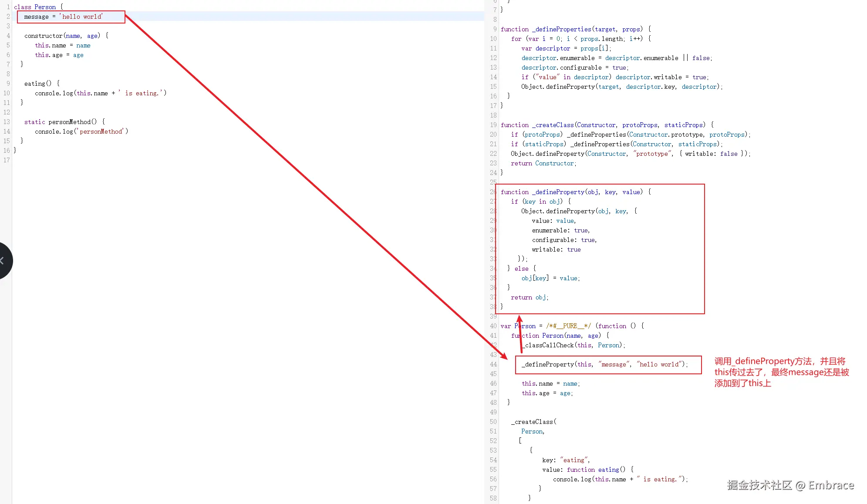This screenshot has height=504, width=867.
Task: Click the key: "eating" property line
Action: tap(566, 460)
